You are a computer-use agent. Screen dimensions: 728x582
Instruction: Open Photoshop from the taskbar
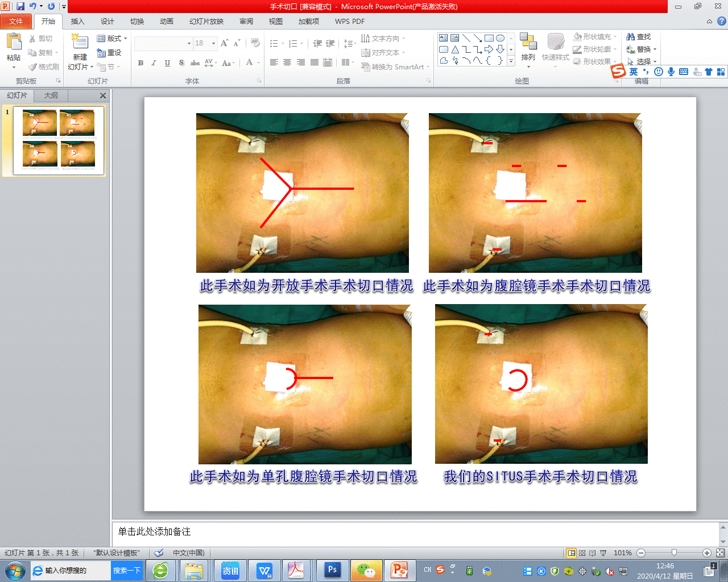(332, 570)
